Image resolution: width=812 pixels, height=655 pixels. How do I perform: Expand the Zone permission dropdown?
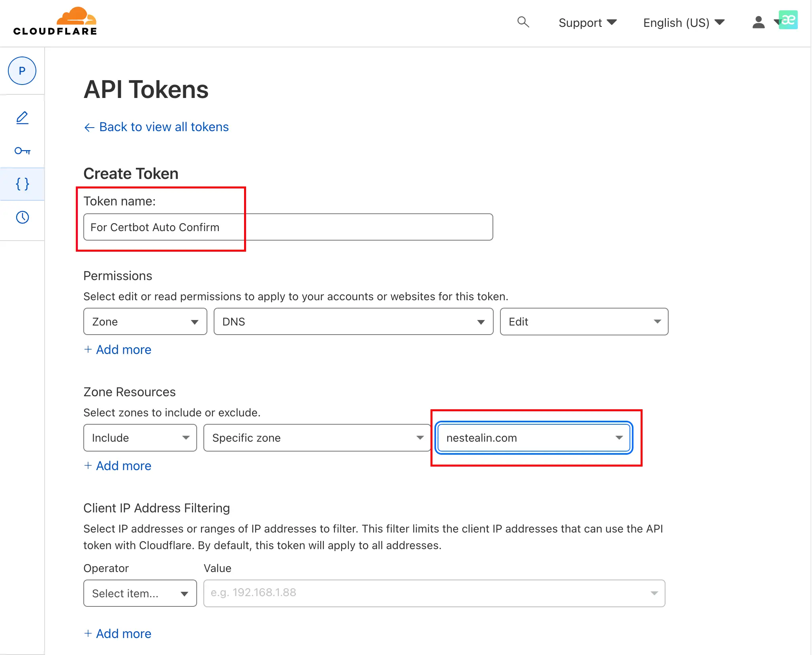(145, 322)
